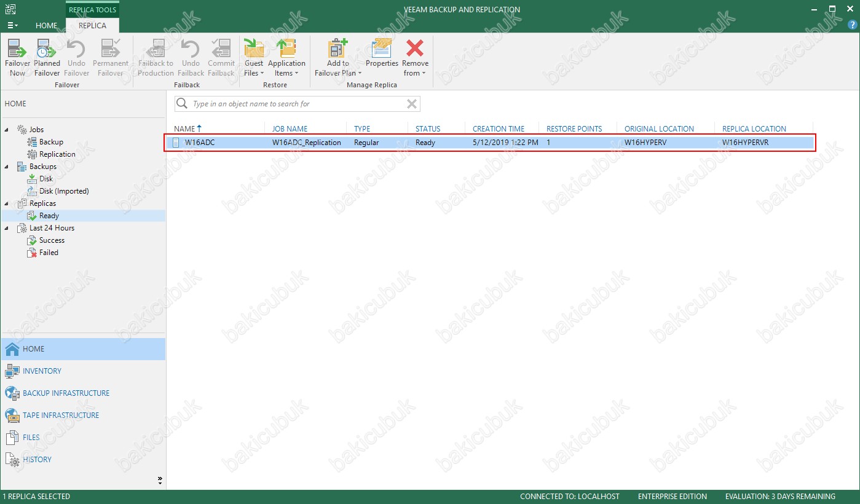Screen dimensions: 860x504
Task: Switch to the REPLICA ribbon tab
Action: coord(92,25)
